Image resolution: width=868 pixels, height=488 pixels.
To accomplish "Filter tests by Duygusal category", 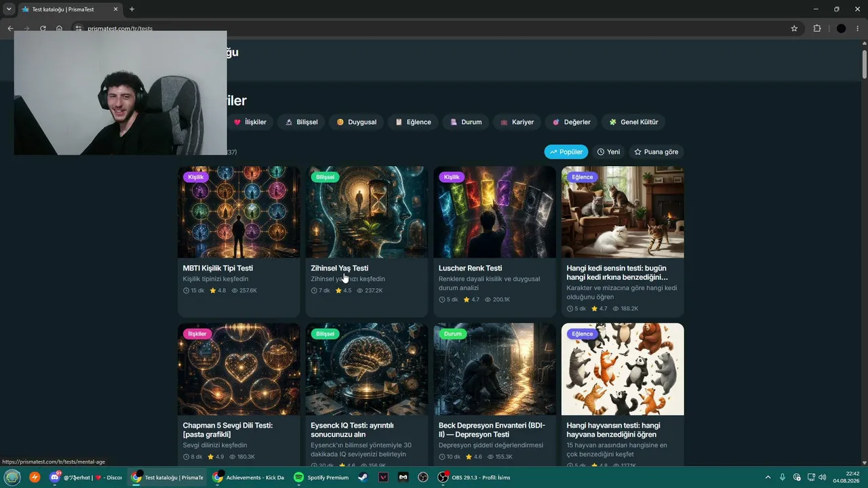I will point(356,122).
